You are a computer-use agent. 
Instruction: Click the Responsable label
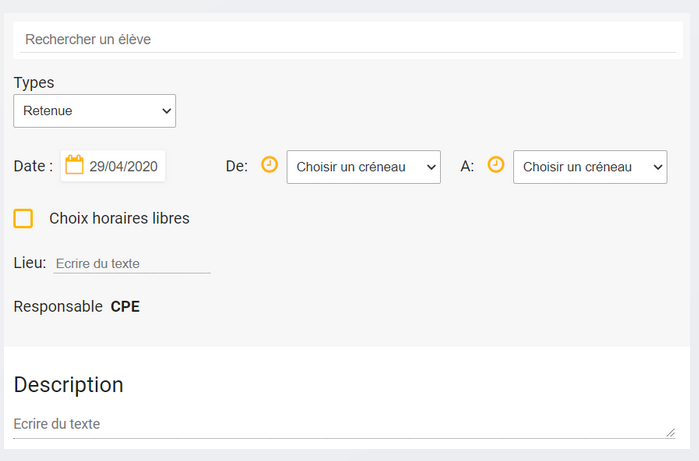click(58, 306)
